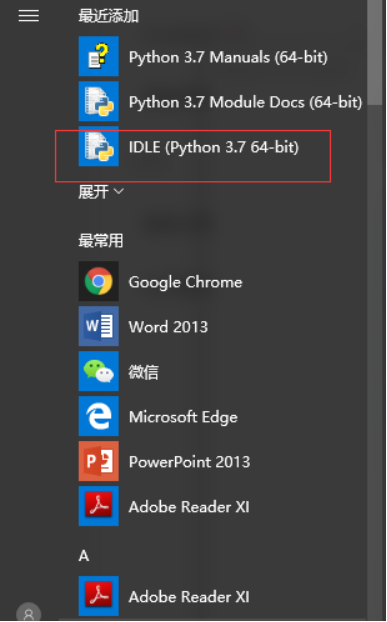Open Word 2013
The height and width of the screenshot is (622, 387).
click(143, 326)
